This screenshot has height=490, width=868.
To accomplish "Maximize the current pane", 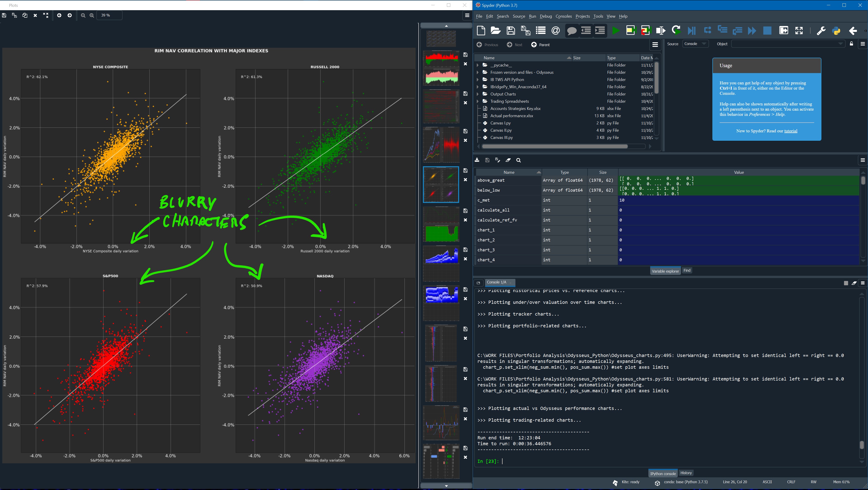I will [783, 30].
